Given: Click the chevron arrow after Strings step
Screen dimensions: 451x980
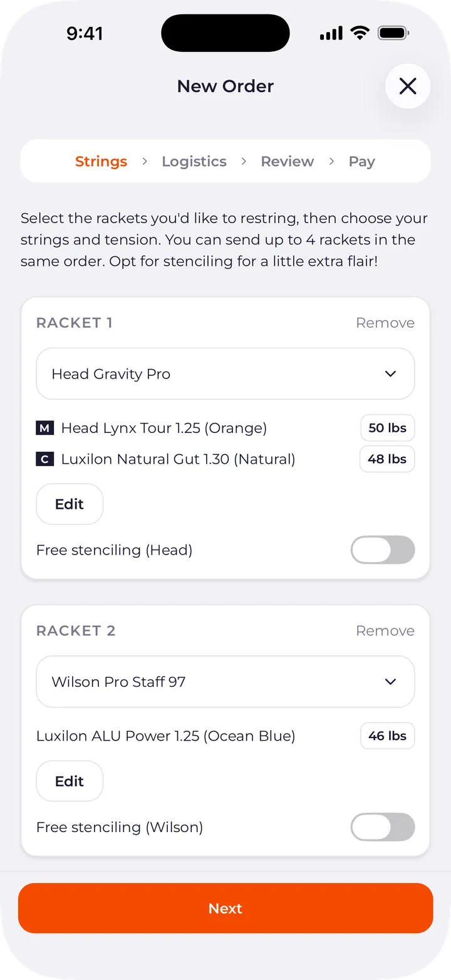Looking at the screenshot, I should point(145,162).
